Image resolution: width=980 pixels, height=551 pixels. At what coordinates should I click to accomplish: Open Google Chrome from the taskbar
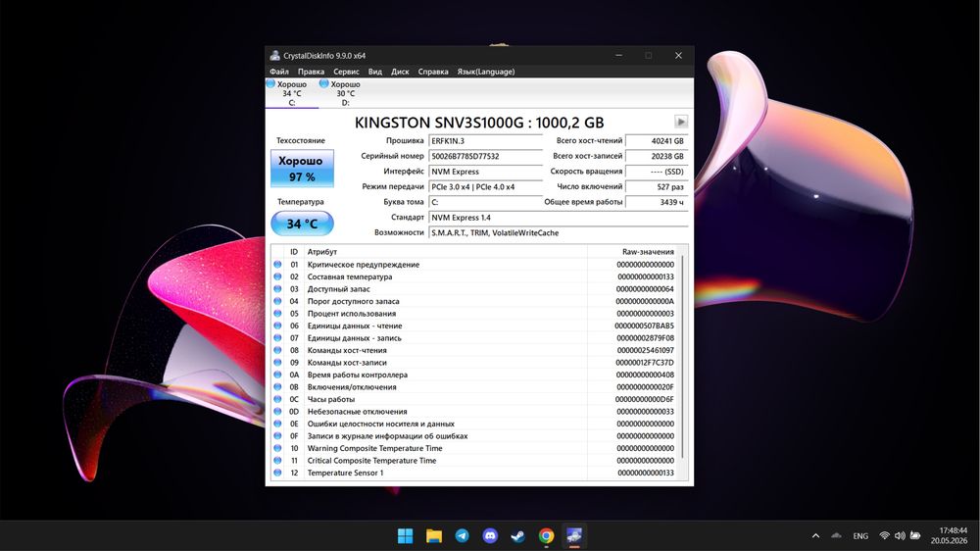(x=546, y=536)
